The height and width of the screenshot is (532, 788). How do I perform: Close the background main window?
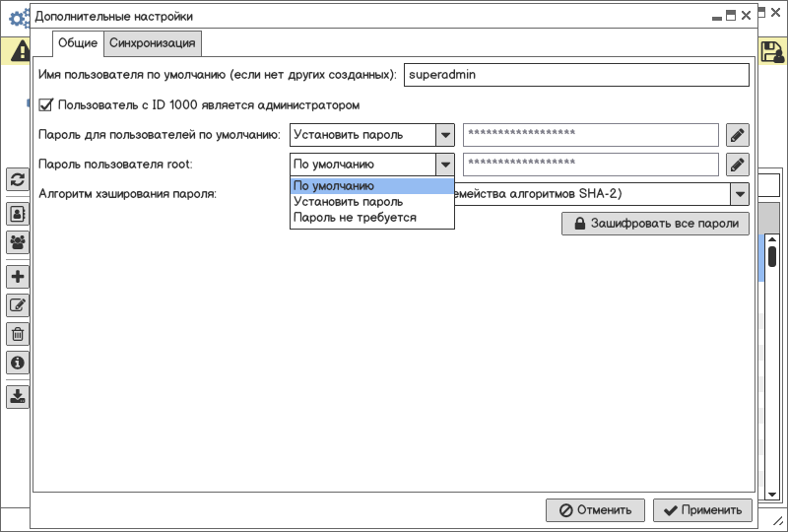[775, 12]
